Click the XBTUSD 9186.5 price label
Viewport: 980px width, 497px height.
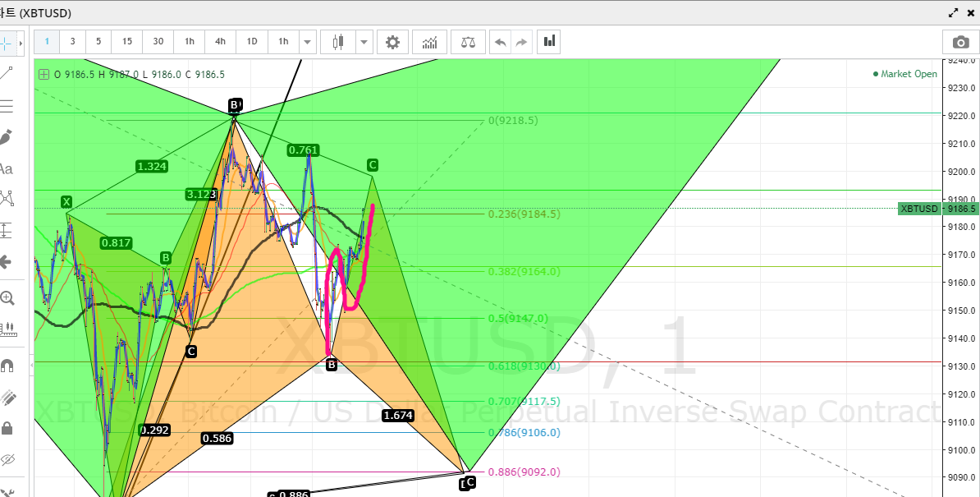[938, 209]
